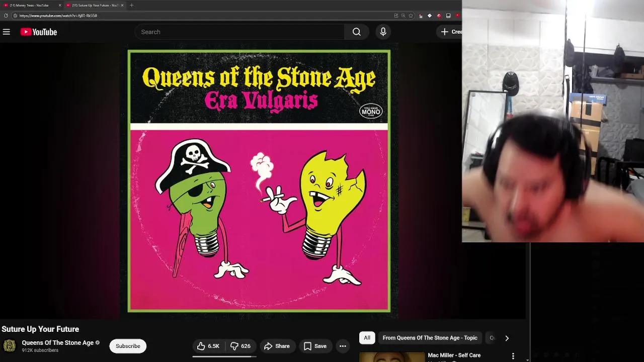The image size is (644, 362).
Task: Click the 912K subscribers text
Action: (40, 350)
